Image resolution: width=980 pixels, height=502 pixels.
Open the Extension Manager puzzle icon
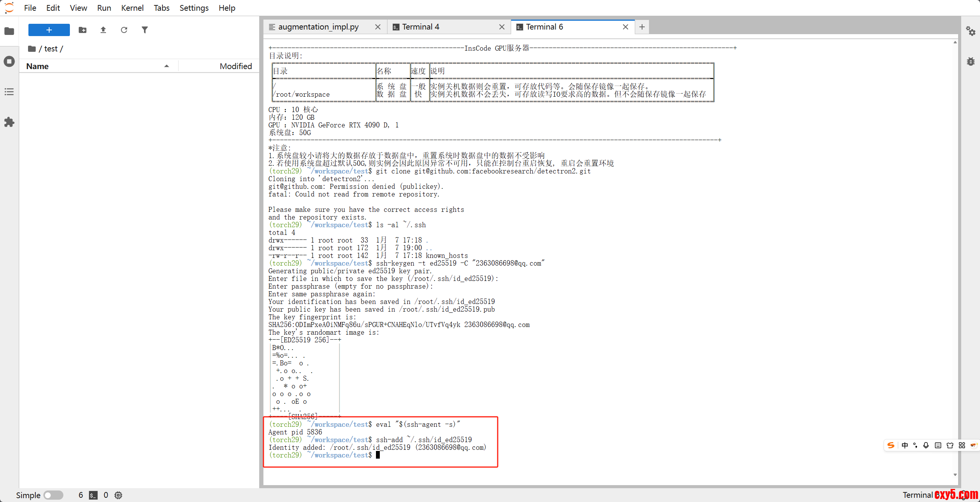(9, 122)
